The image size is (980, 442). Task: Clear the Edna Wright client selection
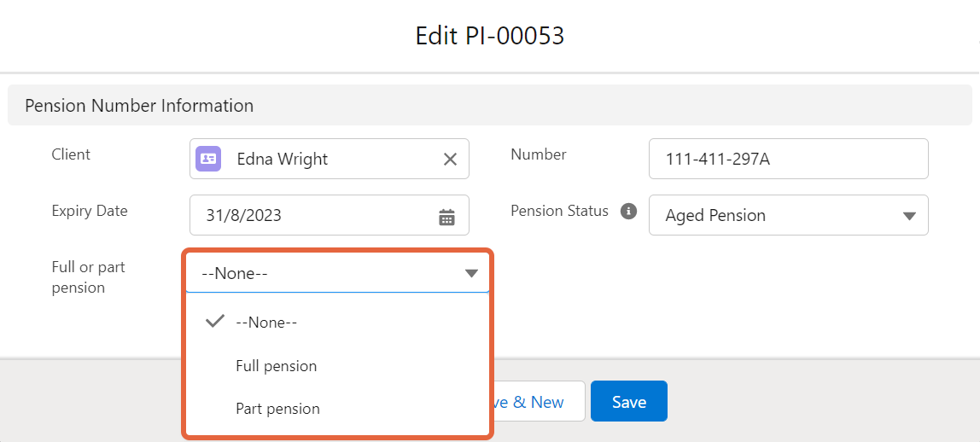(450, 159)
